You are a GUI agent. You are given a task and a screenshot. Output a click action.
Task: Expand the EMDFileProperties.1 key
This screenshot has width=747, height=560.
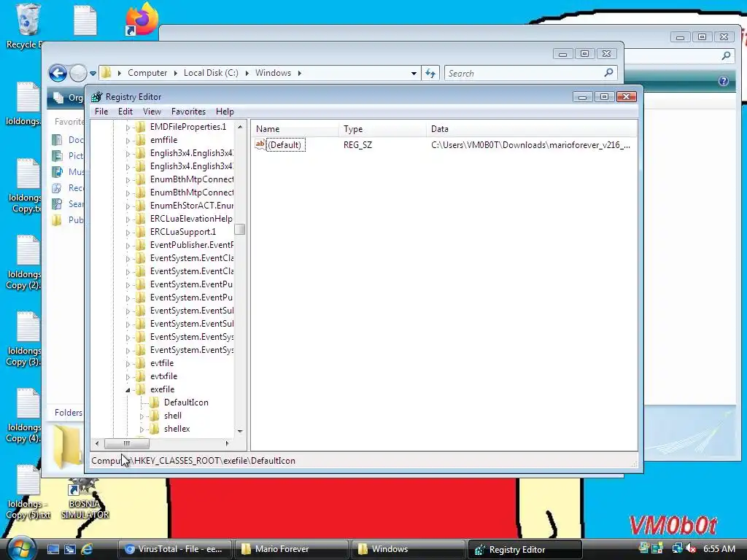click(x=128, y=128)
